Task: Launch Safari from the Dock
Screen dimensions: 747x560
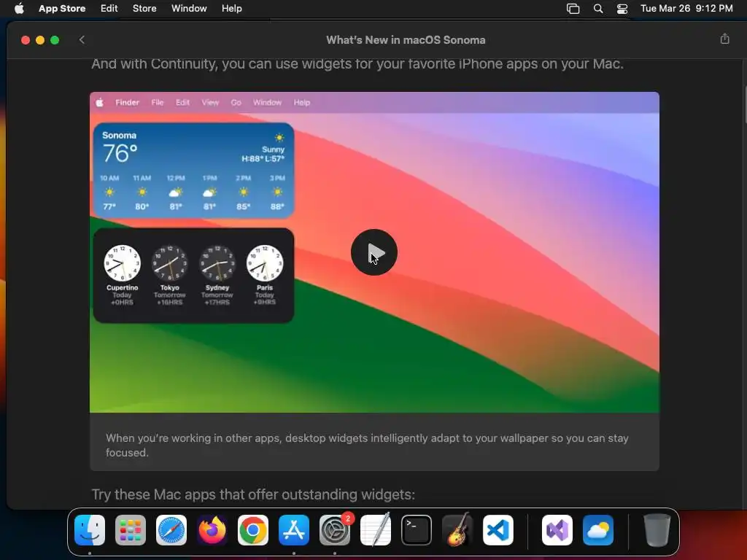Action: tap(171, 530)
